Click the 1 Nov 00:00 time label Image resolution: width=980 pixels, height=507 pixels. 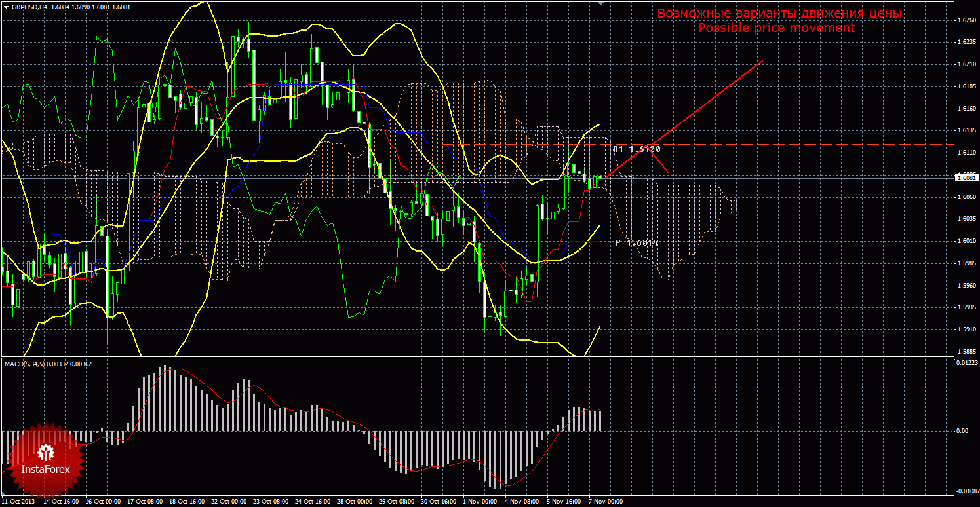[480, 502]
